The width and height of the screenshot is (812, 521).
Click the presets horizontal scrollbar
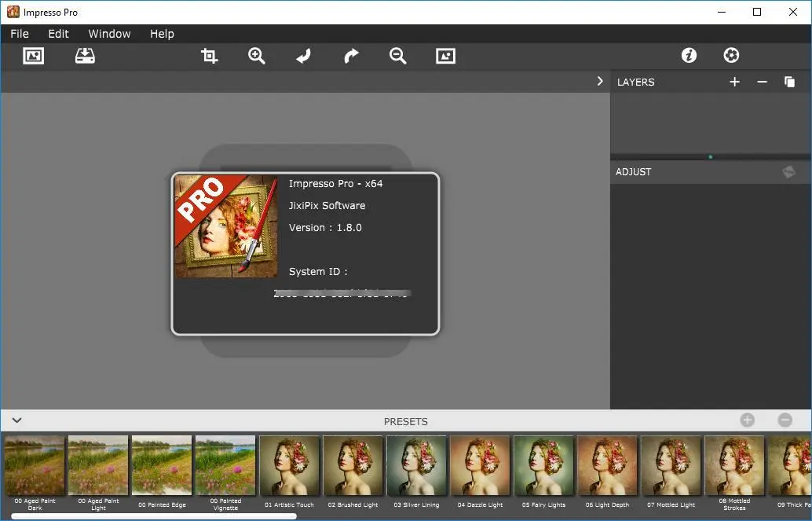154,516
